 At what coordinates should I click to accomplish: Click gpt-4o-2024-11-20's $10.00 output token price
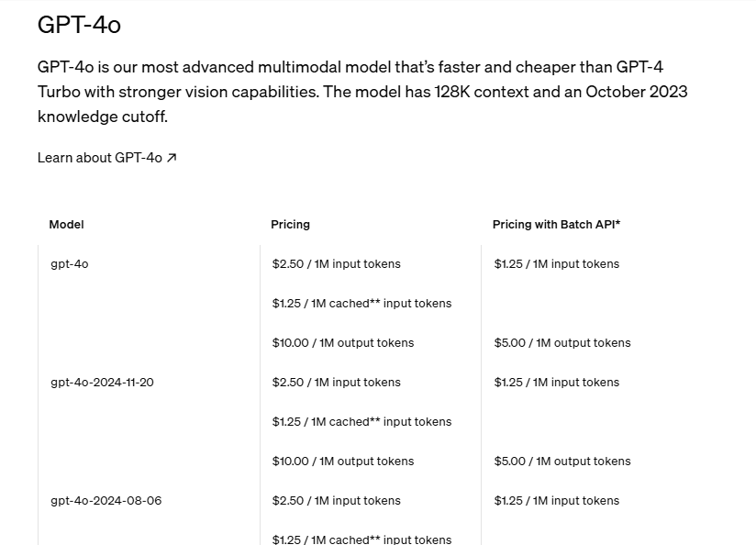point(342,461)
